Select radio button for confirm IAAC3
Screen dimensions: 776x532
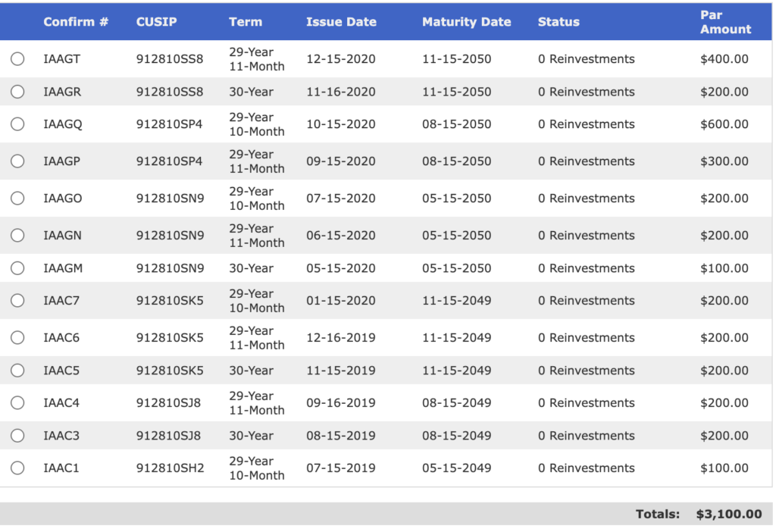[17, 436]
